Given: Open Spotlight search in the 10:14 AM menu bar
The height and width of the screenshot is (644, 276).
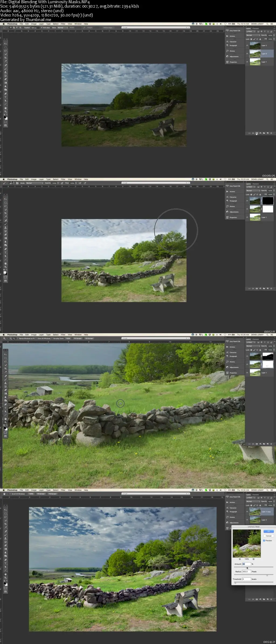Looking at the screenshot, I should pos(267,24).
